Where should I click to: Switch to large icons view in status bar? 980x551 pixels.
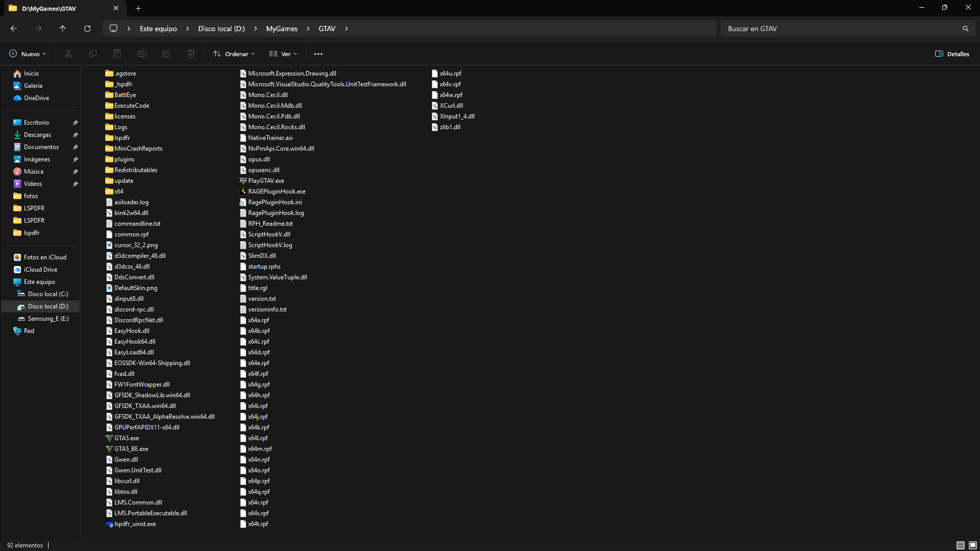pos(973,545)
